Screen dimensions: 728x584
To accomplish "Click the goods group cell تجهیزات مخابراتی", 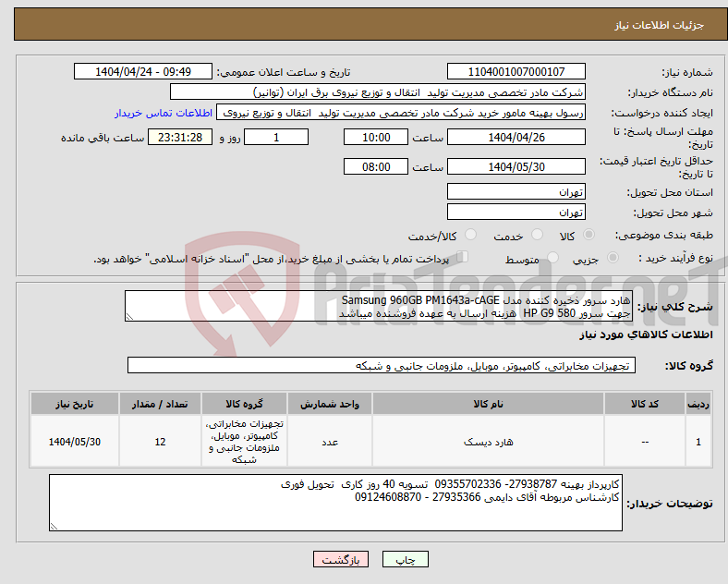I will coord(244,442).
